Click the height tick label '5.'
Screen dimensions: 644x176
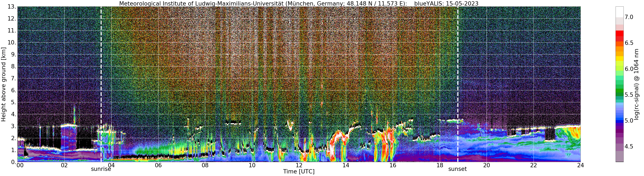(x=13, y=102)
